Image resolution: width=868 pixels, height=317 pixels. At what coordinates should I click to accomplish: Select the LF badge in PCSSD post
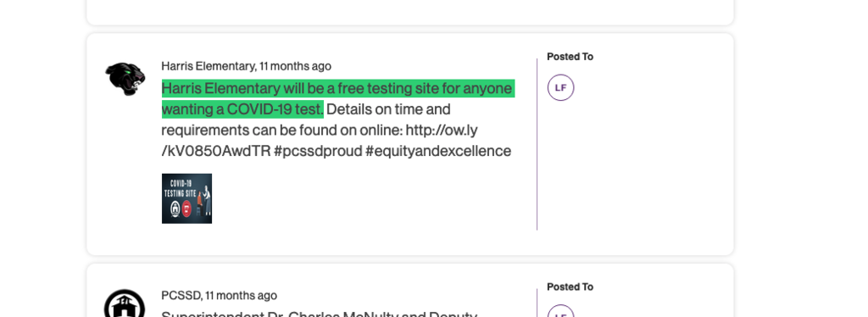561,311
